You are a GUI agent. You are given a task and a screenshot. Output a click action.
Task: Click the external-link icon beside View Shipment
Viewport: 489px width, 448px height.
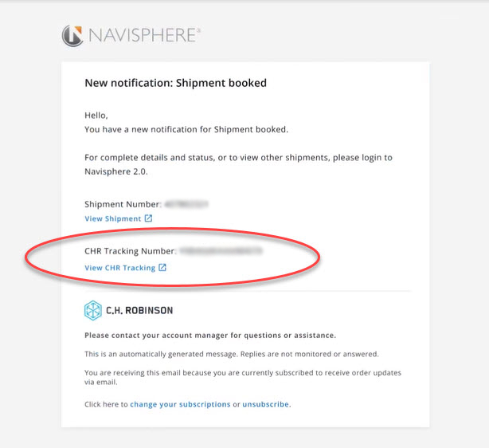(x=148, y=218)
